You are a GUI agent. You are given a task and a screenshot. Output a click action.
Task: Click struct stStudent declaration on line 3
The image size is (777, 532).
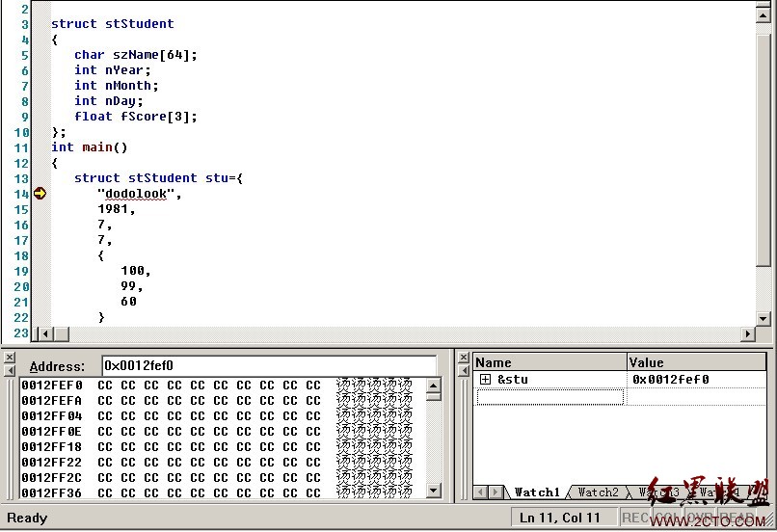[x=113, y=24]
